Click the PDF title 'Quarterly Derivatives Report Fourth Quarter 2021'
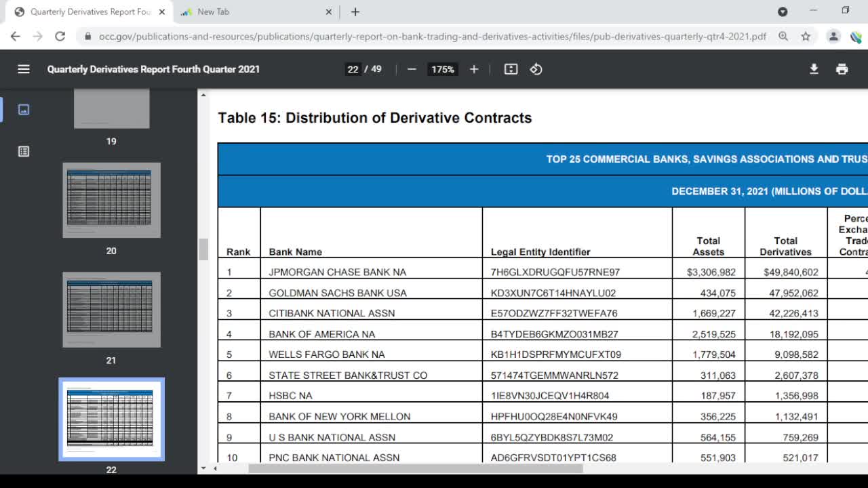 [153, 69]
